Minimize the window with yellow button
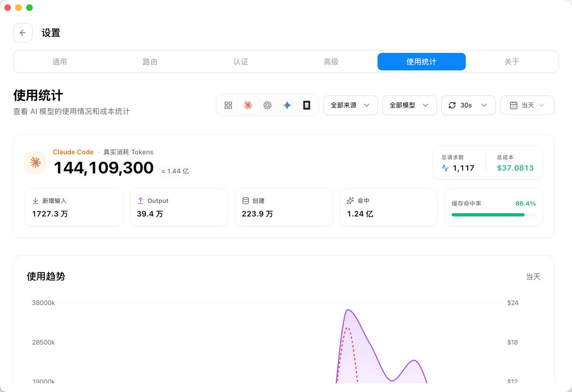 tap(19, 8)
